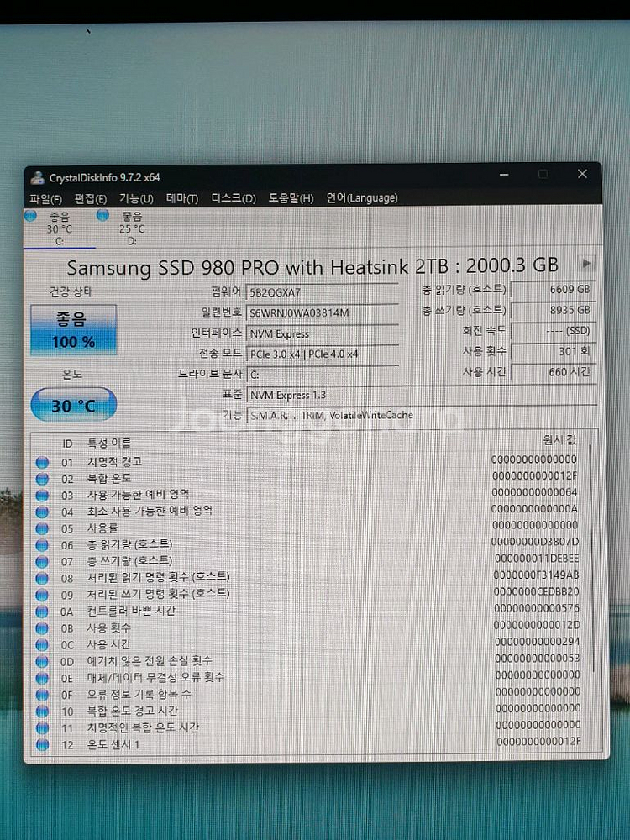Click the status dot for row 06

pos(42,545)
